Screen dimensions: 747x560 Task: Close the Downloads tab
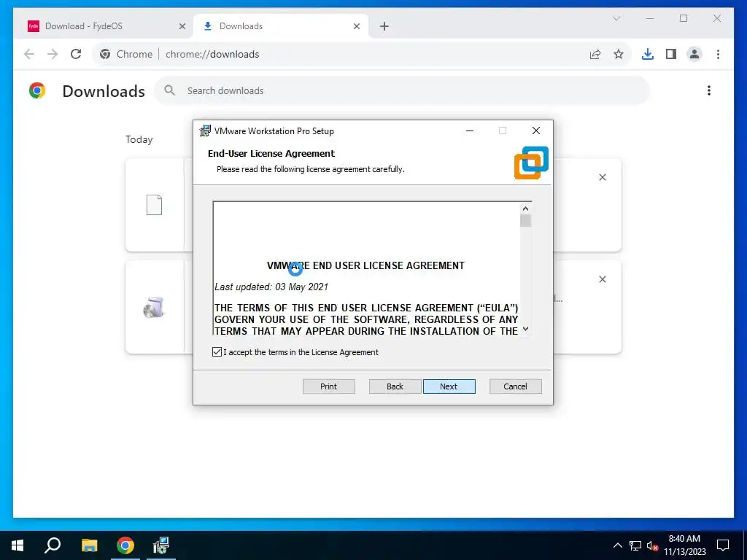[x=356, y=26]
